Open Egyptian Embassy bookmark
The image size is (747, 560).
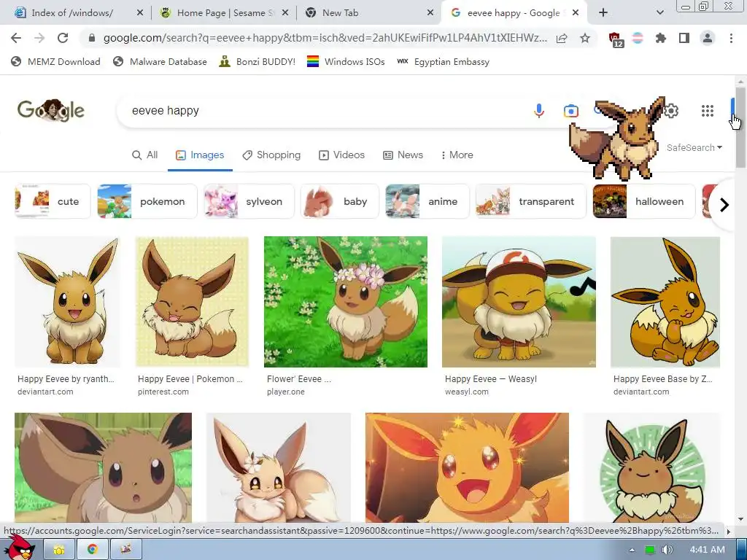click(x=443, y=61)
